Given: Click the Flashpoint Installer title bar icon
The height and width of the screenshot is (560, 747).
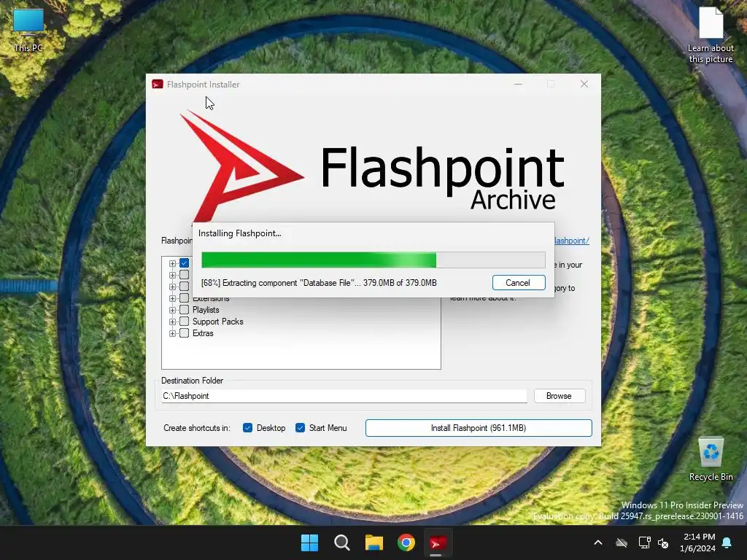Looking at the screenshot, I should tap(158, 85).
